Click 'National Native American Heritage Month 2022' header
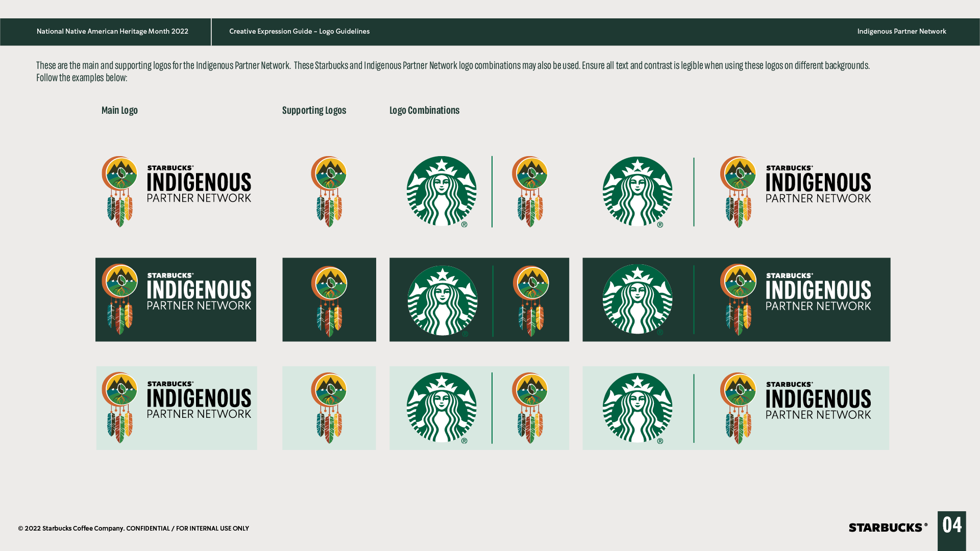The height and width of the screenshot is (551, 980). coord(112,32)
